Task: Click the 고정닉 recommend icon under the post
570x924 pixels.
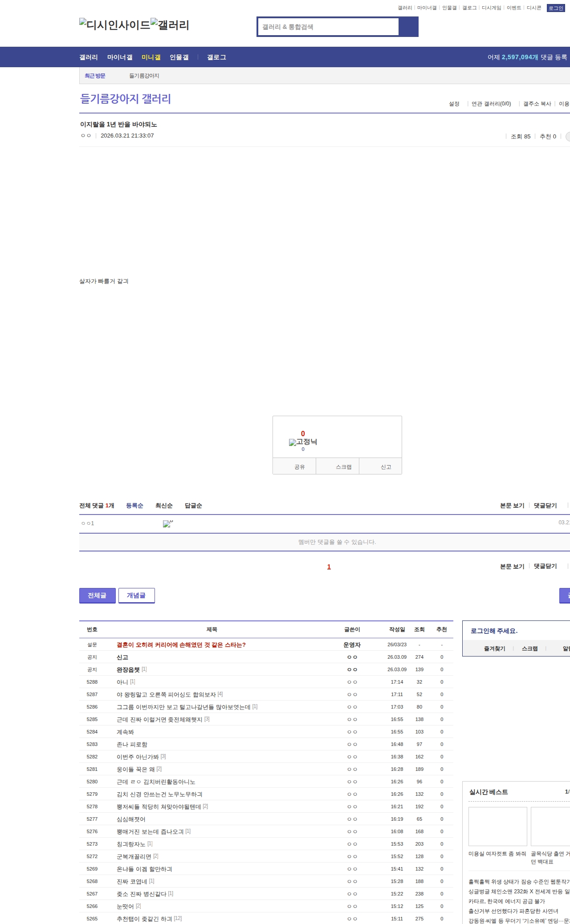Action: coord(303,442)
